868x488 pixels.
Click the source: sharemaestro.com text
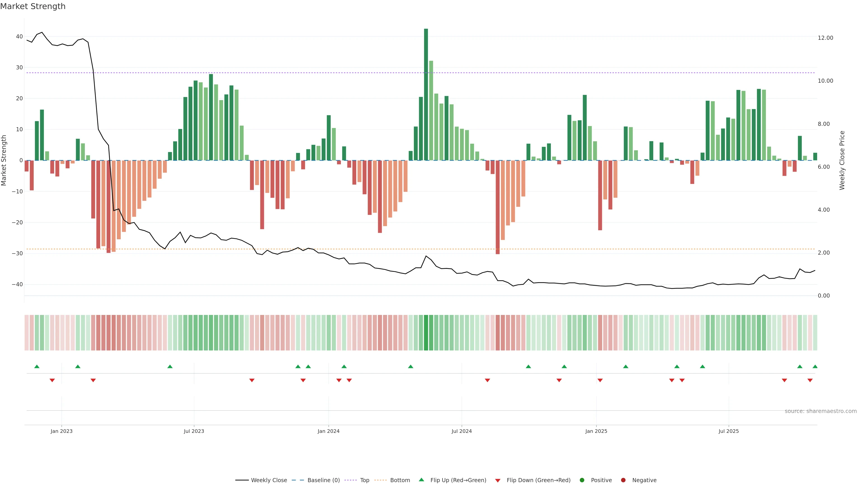tap(821, 411)
